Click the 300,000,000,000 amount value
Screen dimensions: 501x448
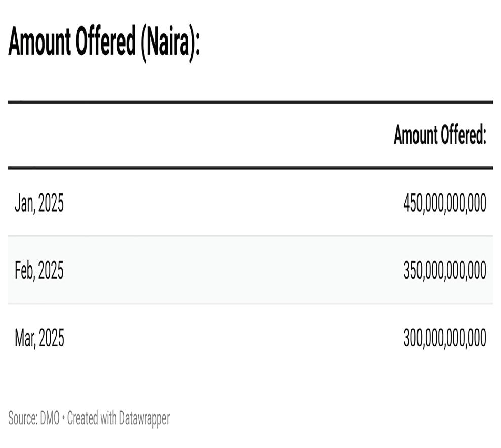[444, 338]
